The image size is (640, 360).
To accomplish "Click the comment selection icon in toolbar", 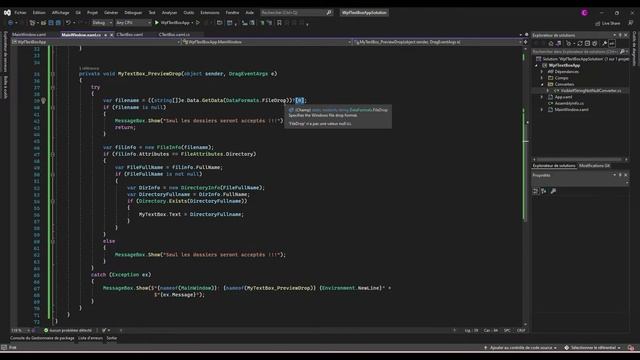I will [x=262, y=23].
